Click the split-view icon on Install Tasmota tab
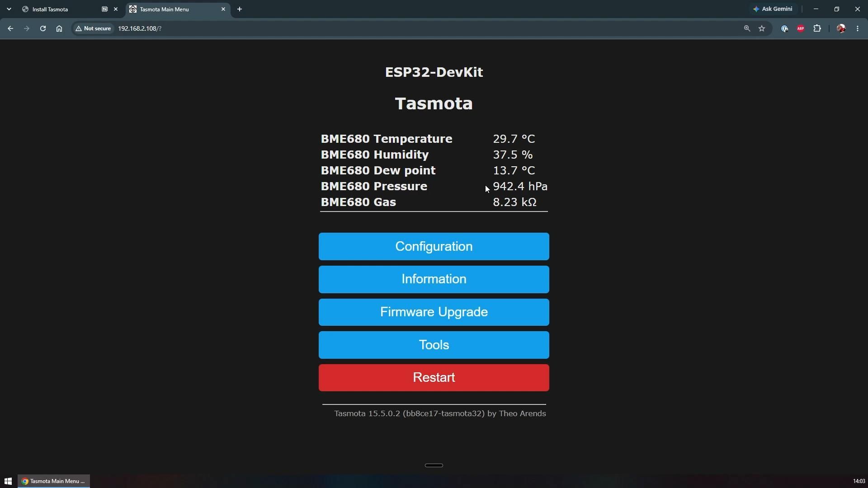Viewport: 868px width, 488px height. [105, 9]
